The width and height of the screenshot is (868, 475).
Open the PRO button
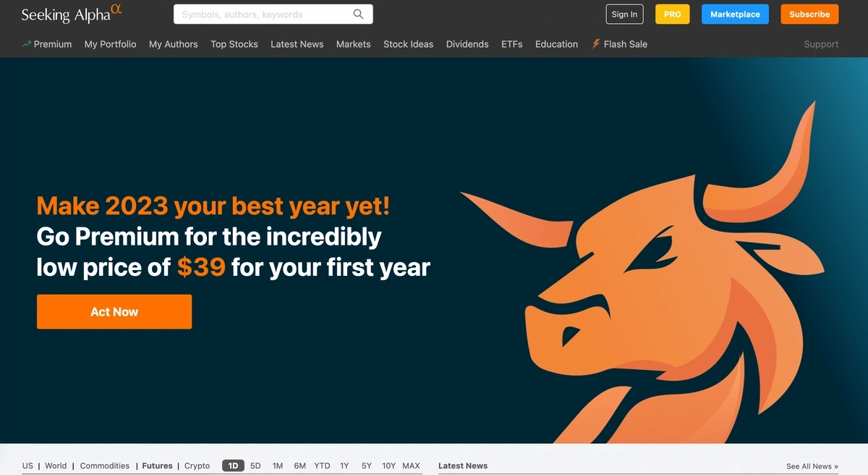[673, 14]
